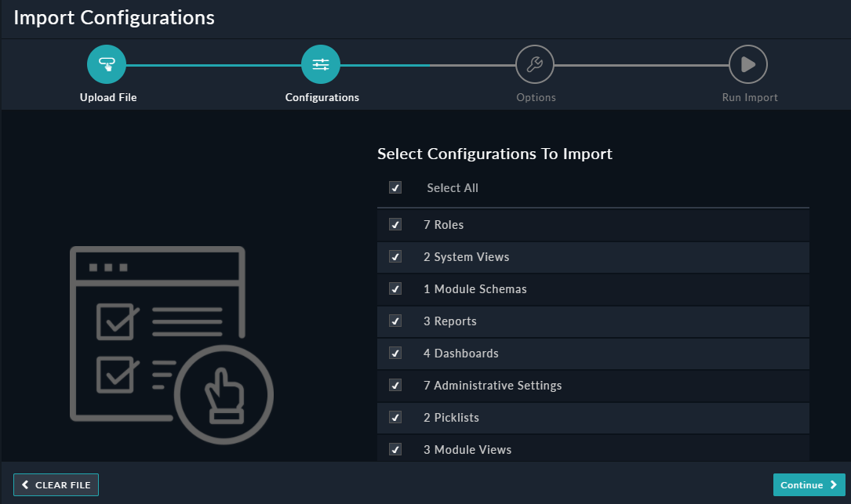
Task: Click the 1 Module Schemas row
Action: click(593, 288)
